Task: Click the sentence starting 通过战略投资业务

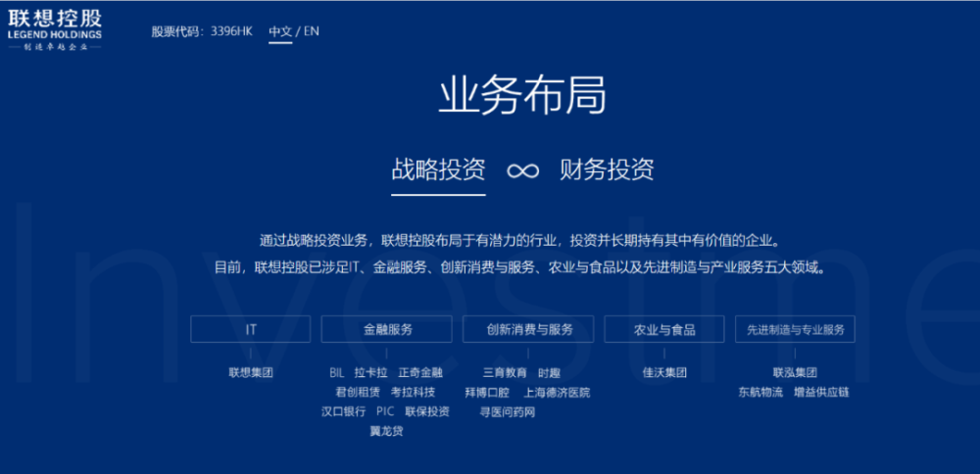Action: click(522, 240)
